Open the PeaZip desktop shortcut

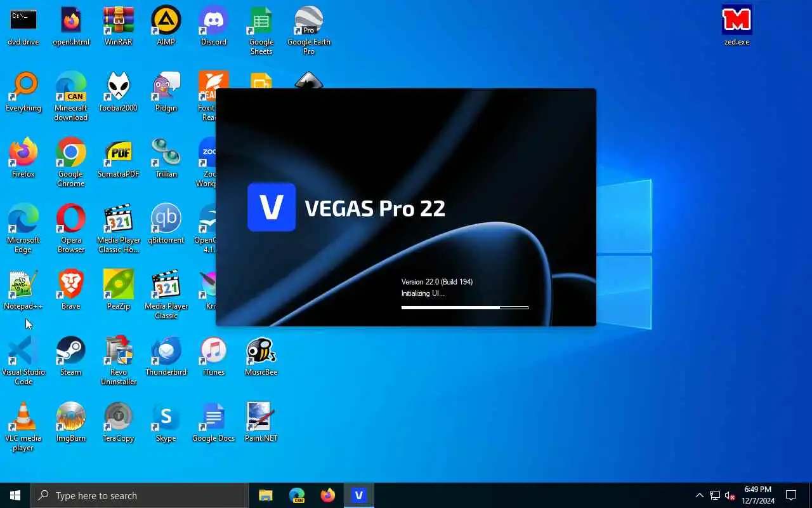[119, 290]
